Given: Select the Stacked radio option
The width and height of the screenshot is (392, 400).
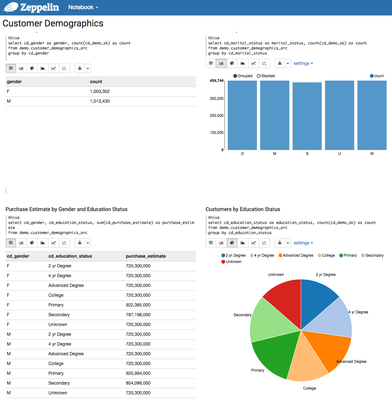Looking at the screenshot, I should [266, 76].
